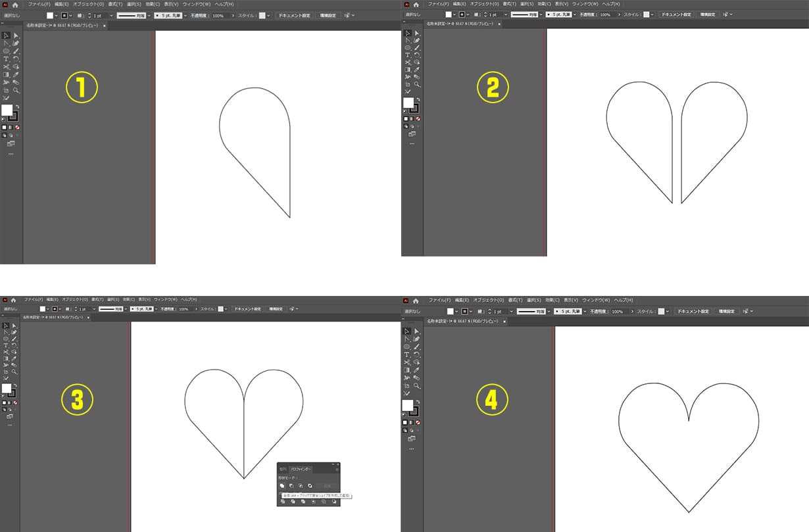This screenshot has height=532, width=809.
Task: Click the Home icon in screenshot 1
Action: point(14,4)
